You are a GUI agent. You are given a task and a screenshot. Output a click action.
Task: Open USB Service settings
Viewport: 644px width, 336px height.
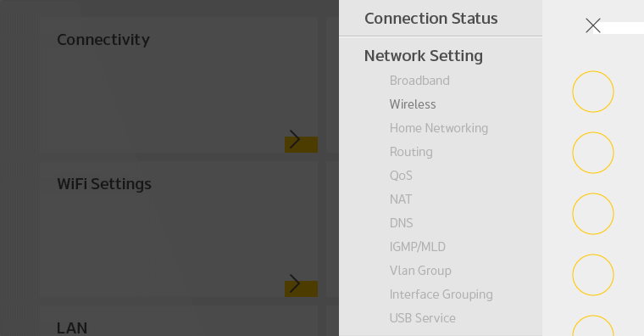click(x=422, y=318)
